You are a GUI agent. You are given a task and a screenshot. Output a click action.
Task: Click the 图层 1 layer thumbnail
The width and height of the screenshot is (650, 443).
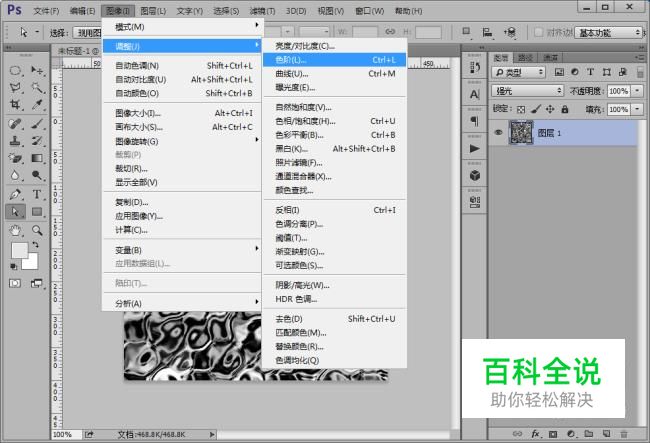click(x=521, y=133)
